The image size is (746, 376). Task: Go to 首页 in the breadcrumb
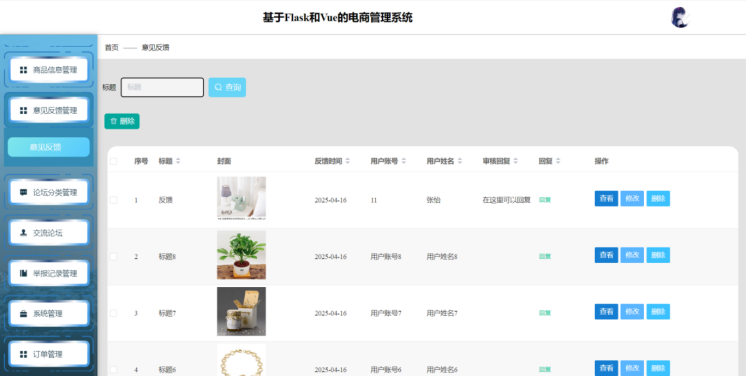[111, 48]
